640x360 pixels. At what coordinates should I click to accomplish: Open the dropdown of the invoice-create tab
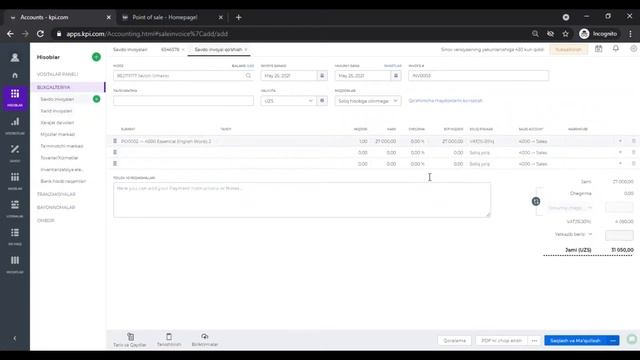[x=246, y=50]
